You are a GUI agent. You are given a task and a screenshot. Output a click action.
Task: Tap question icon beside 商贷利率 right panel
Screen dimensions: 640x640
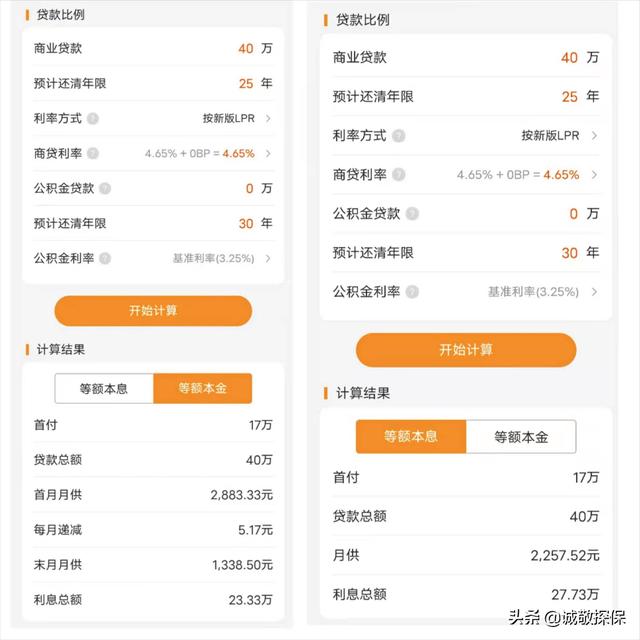pos(399,175)
